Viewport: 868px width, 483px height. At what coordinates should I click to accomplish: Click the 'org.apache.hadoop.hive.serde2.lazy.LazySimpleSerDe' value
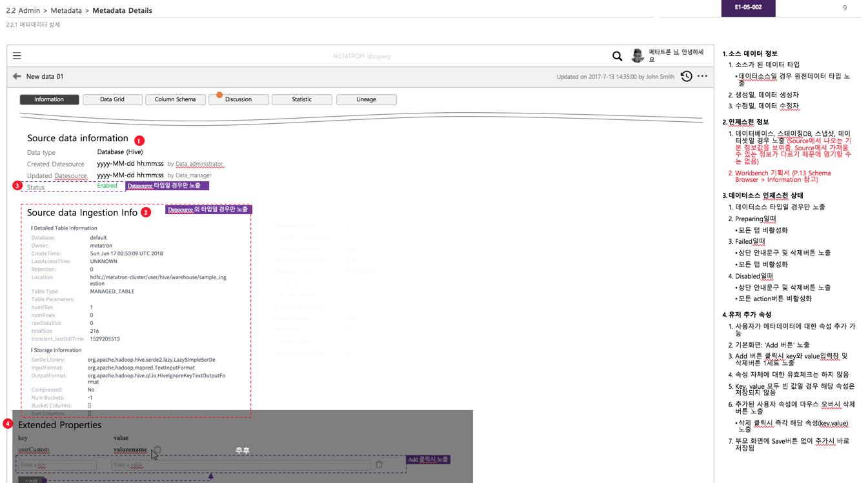[x=152, y=360]
